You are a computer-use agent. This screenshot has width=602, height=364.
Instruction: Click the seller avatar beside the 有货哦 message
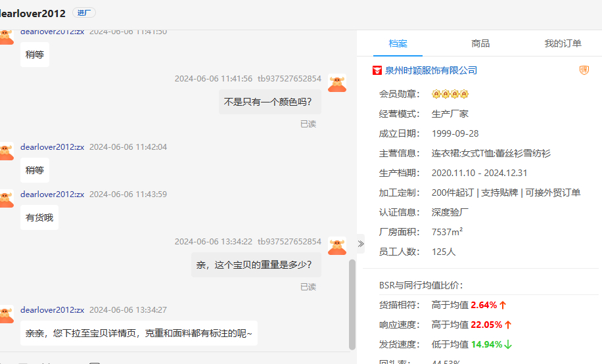(x=6, y=200)
